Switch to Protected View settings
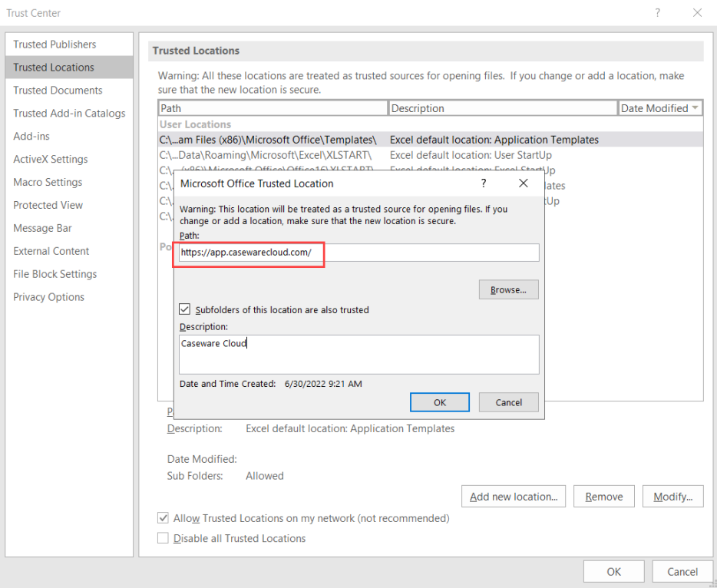717x588 pixels. tap(48, 205)
